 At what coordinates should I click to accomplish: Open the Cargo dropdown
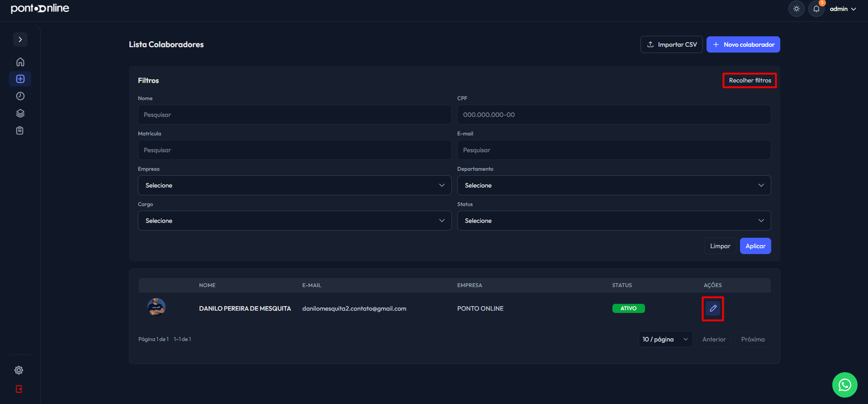pos(295,220)
